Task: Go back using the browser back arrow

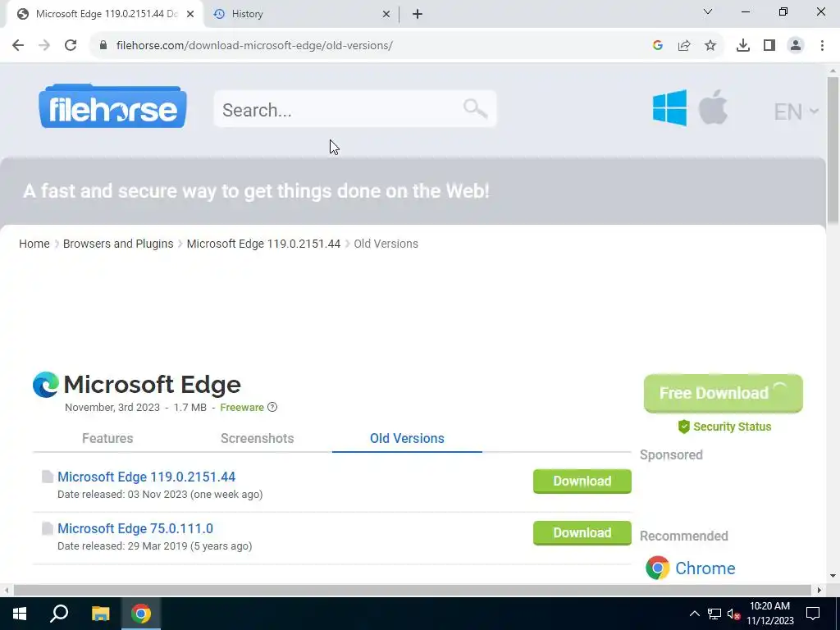Action: (18, 45)
